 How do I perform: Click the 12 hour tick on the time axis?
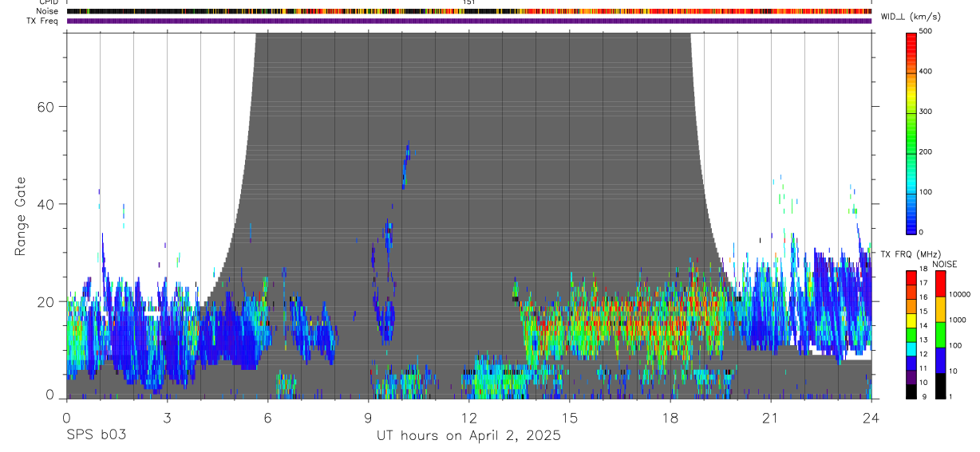pos(468,416)
